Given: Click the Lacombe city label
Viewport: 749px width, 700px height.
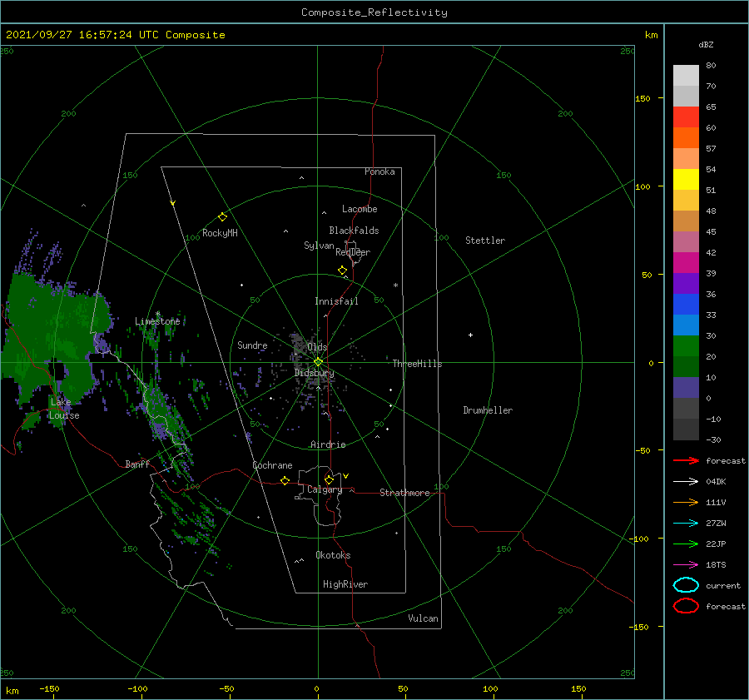Looking at the screenshot, I should click(360, 209).
